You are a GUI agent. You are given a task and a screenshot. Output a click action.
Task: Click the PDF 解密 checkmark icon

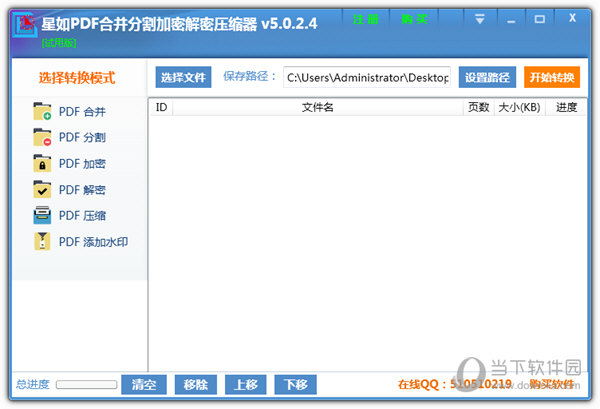click(42, 189)
